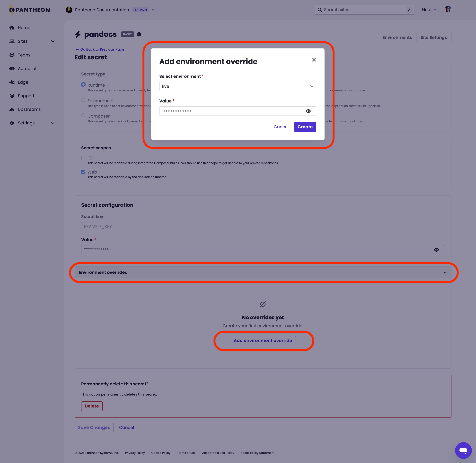
Task: Click the info icon next to pandocs
Action: pyautogui.click(x=139, y=34)
